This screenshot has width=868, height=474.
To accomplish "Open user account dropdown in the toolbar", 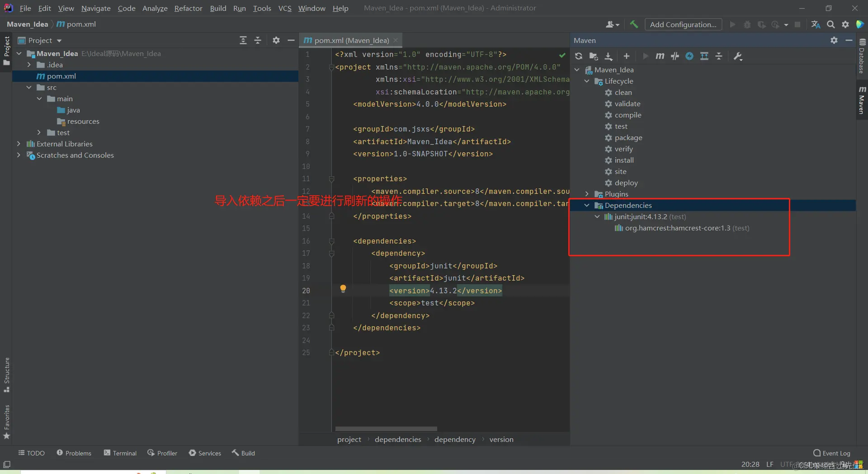I will click(613, 24).
